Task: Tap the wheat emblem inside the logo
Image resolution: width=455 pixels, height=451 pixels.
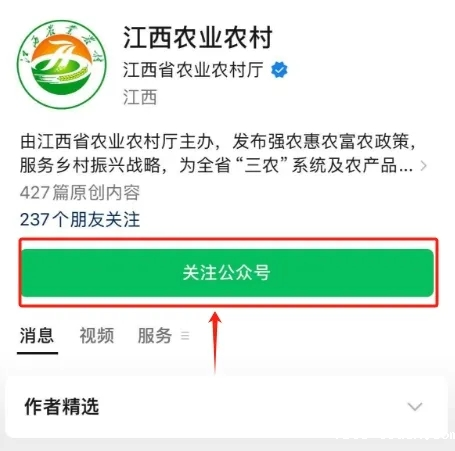Action: (62, 64)
